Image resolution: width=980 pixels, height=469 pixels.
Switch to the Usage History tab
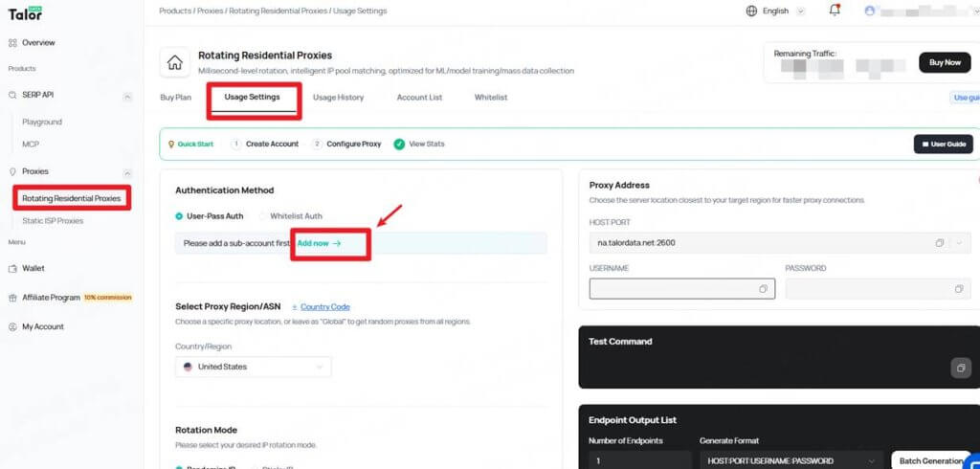click(338, 98)
